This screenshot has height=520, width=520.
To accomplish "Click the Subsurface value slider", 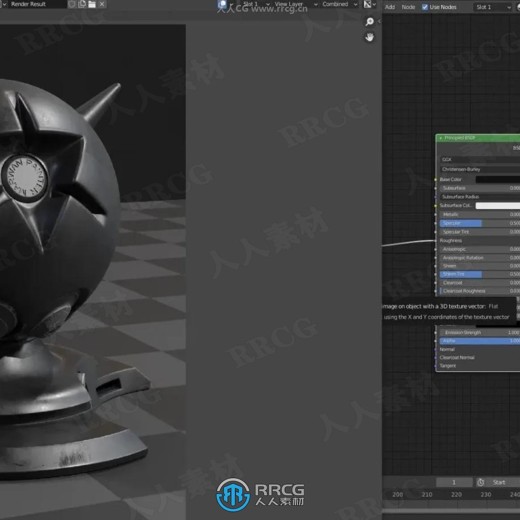I will [480, 188].
